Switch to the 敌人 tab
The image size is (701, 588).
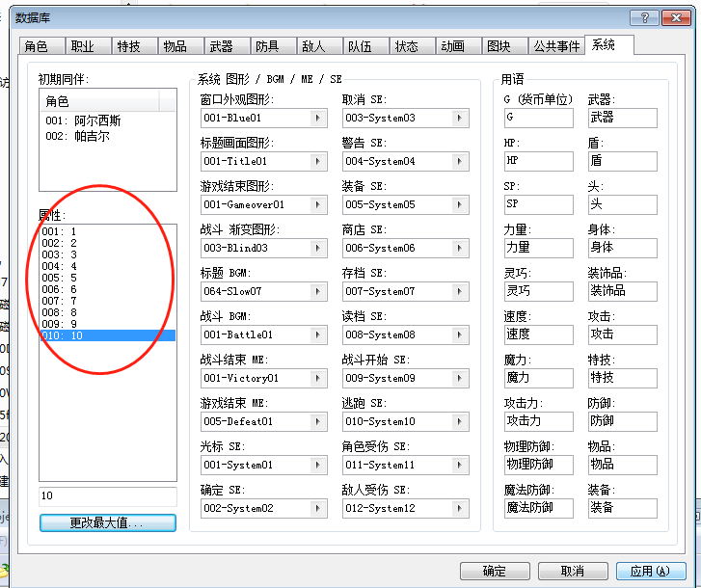click(320, 46)
